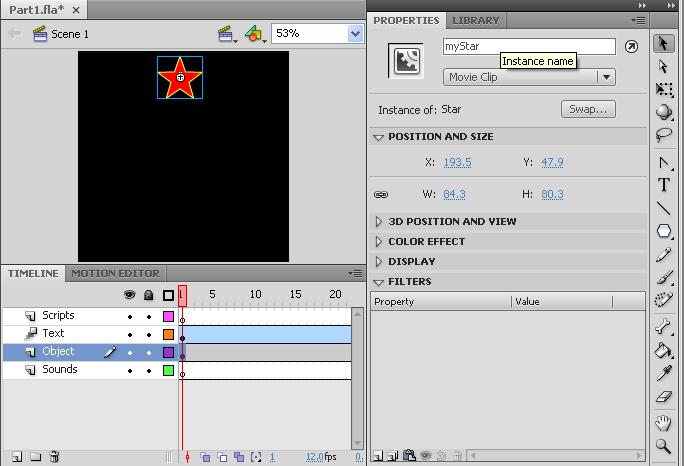Image resolution: width=684 pixels, height=466 pixels.
Task: Click the Scripts layer pink outline swatch
Action: (168, 316)
